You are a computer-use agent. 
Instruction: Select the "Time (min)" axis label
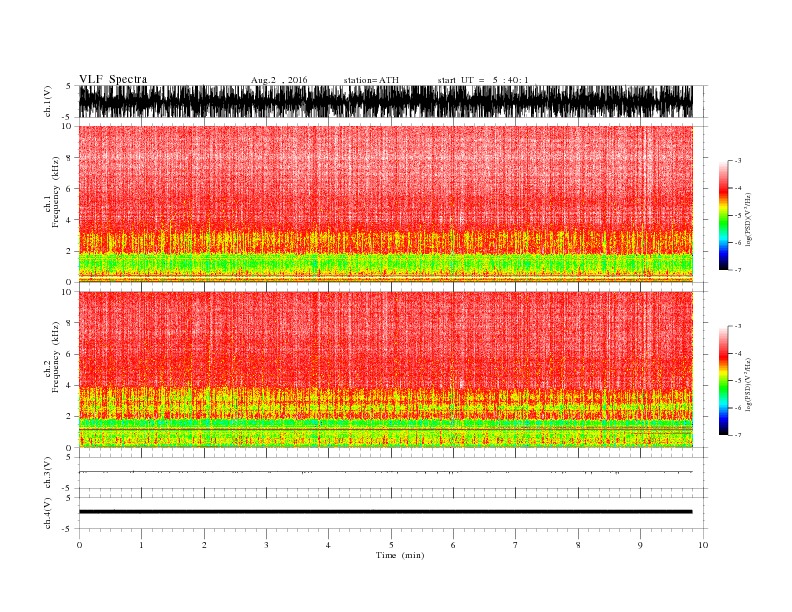[x=400, y=555]
